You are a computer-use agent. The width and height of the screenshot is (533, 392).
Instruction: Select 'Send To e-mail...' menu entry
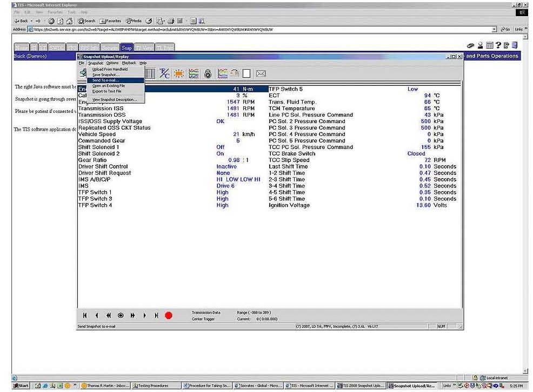[x=105, y=80]
